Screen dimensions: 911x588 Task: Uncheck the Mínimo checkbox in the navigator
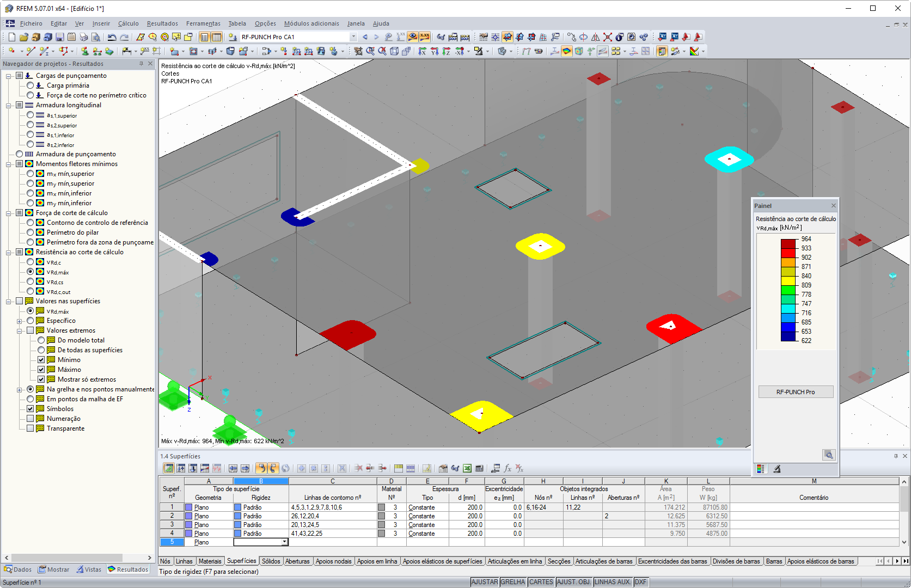coord(41,359)
